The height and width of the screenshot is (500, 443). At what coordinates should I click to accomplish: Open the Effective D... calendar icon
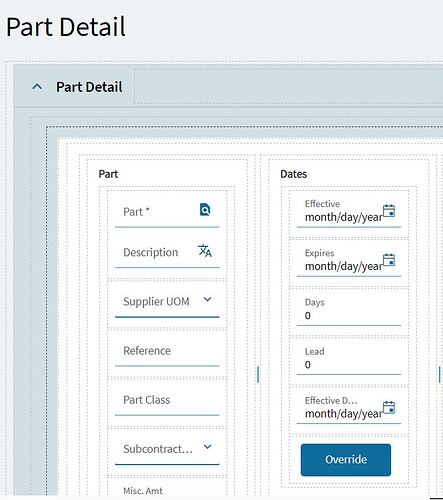coord(389,407)
